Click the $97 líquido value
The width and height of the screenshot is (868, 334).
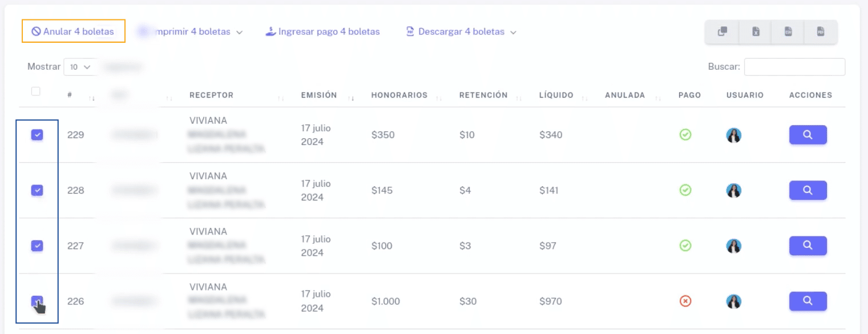(x=548, y=246)
